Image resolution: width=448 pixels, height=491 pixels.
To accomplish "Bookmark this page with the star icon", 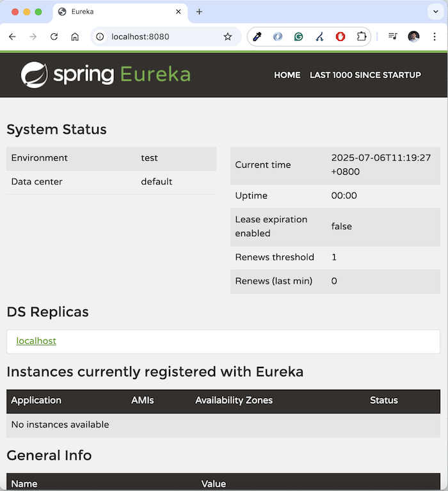I will [228, 36].
